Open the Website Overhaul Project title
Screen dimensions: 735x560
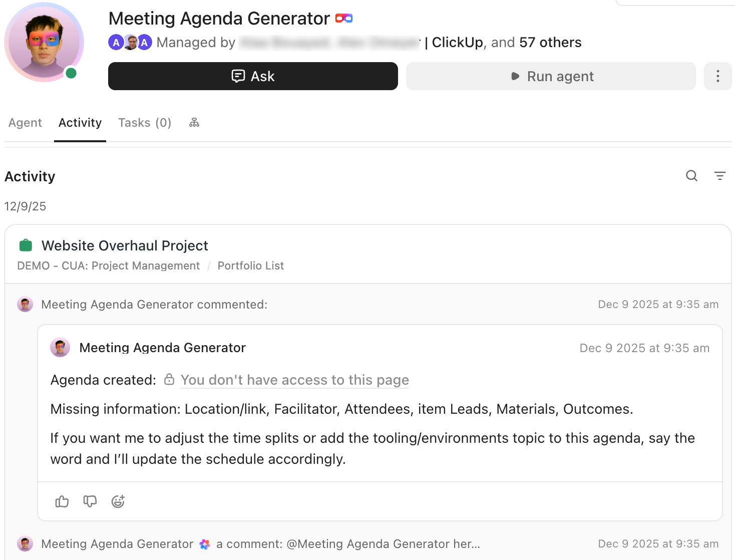tap(125, 245)
